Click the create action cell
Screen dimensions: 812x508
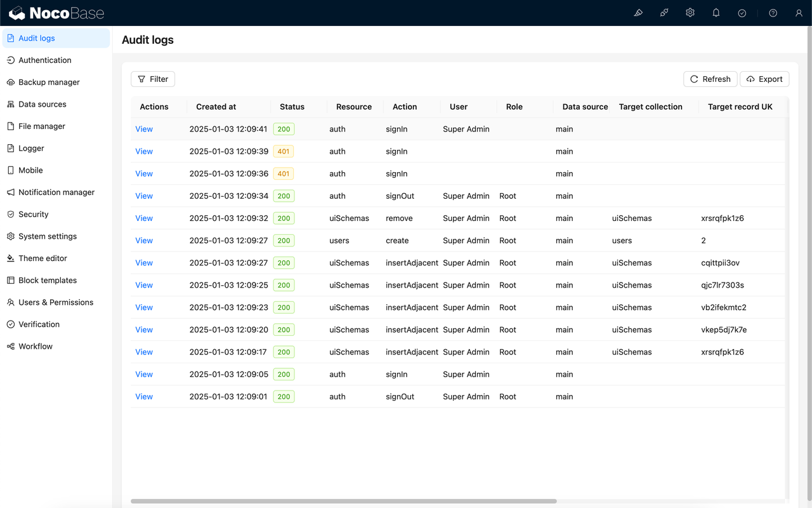pos(397,241)
